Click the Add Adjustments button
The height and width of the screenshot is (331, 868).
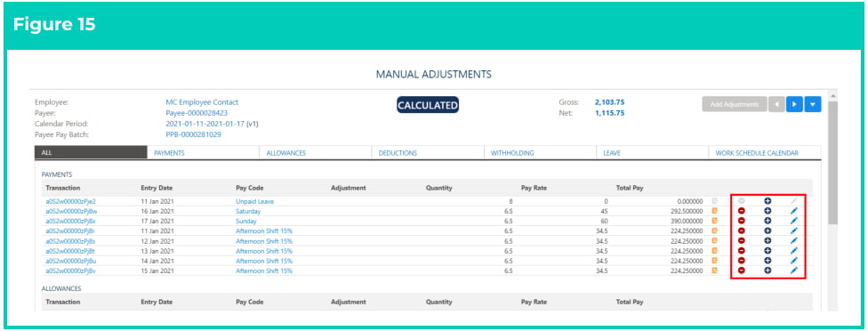click(x=734, y=104)
